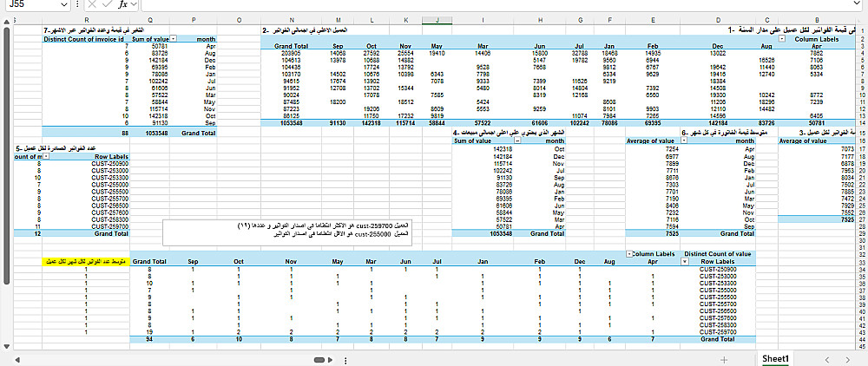Screen dimensions: 868x366
Task: Open the Row Labels dropdown in the distinct count table
Action: [x=685, y=262]
